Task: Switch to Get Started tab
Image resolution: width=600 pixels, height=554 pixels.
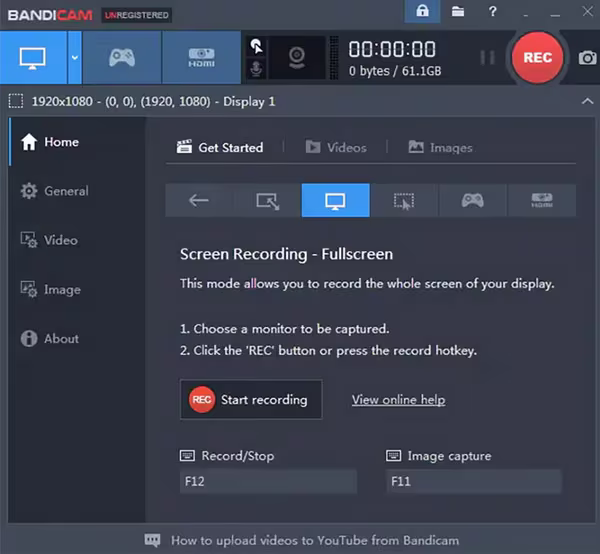Action: pos(220,147)
